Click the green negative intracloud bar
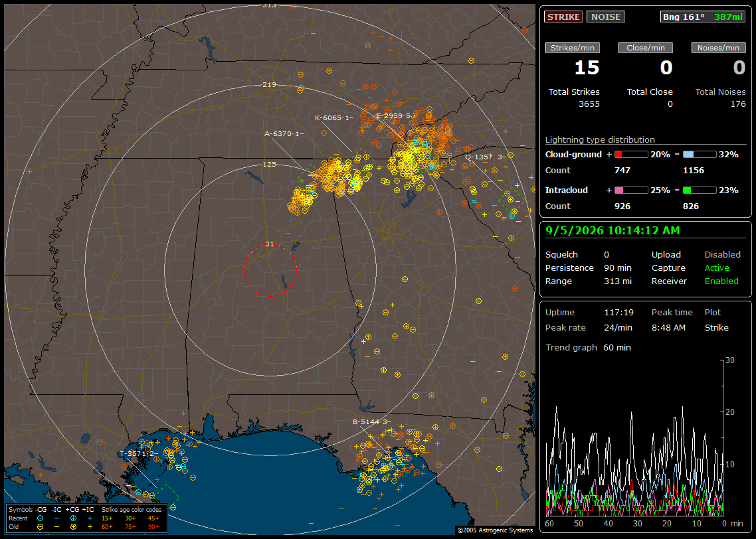The height and width of the screenshot is (539, 756). click(x=700, y=191)
